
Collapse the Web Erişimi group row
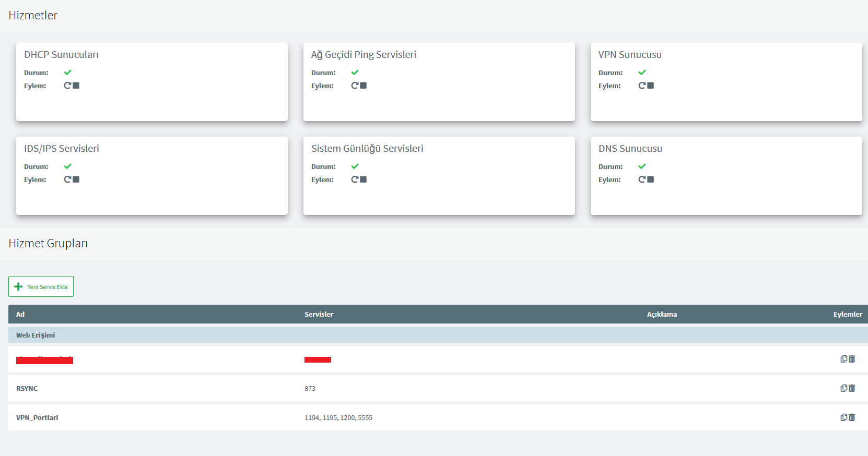click(36, 335)
